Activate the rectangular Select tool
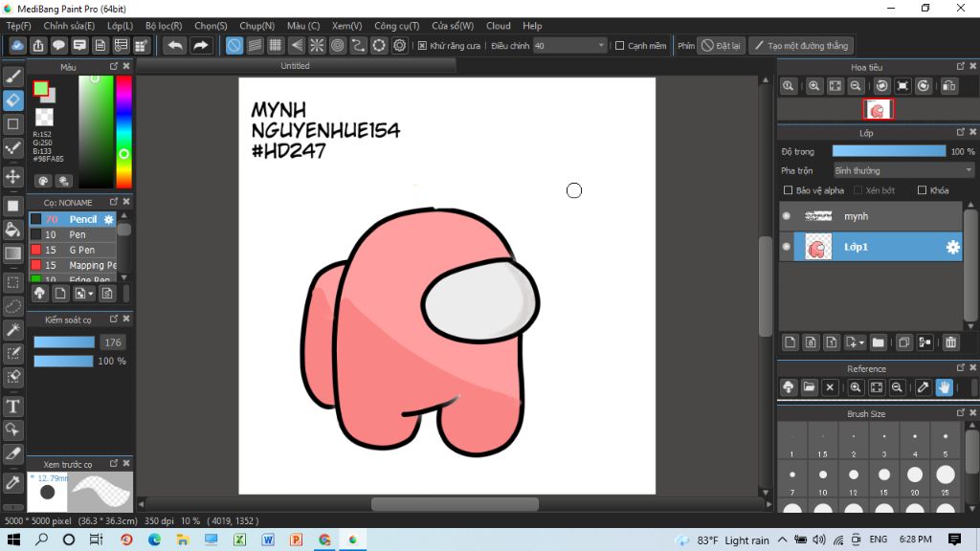980x551 pixels. tap(13, 282)
